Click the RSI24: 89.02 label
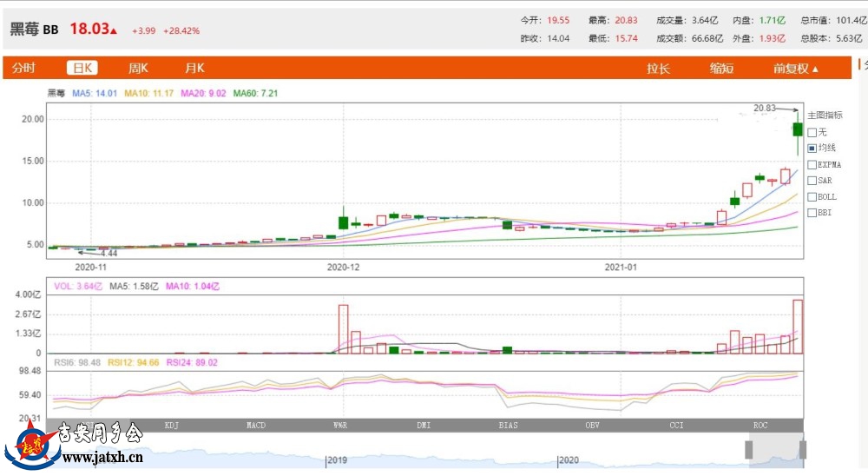Image resolution: width=868 pixels, height=476 pixels. (192, 362)
